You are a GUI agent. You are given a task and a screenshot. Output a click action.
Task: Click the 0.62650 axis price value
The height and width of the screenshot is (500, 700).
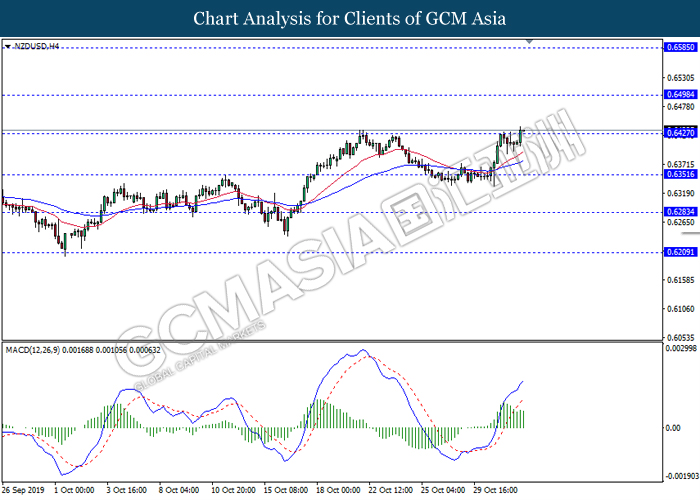[x=681, y=222]
